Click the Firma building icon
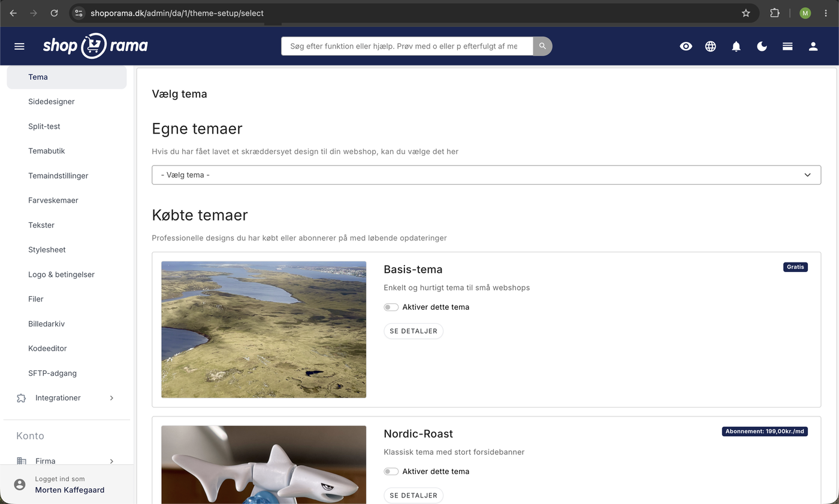This screenshot has height=504, width=839. (x=22, y=461)
